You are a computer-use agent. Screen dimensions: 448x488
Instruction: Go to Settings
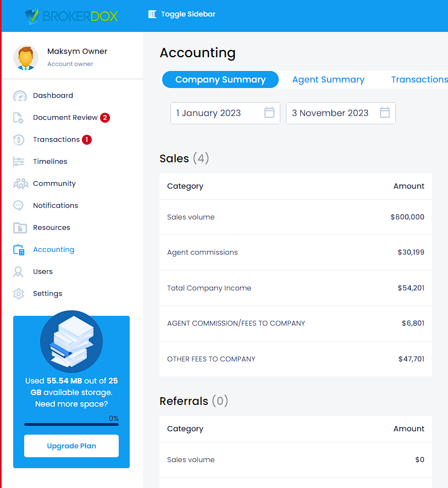pos(48,294)
